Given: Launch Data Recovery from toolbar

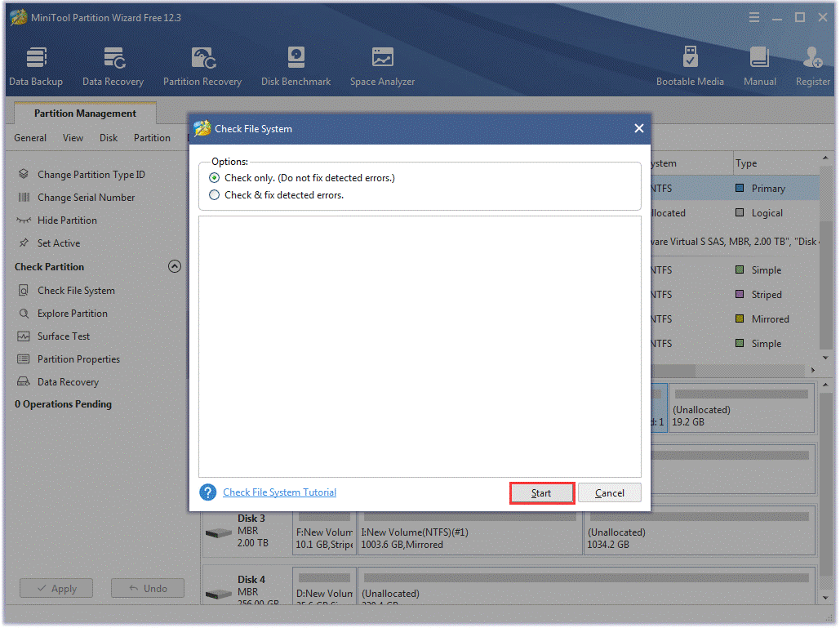Looking at the screenshot, I should [113, 66].
